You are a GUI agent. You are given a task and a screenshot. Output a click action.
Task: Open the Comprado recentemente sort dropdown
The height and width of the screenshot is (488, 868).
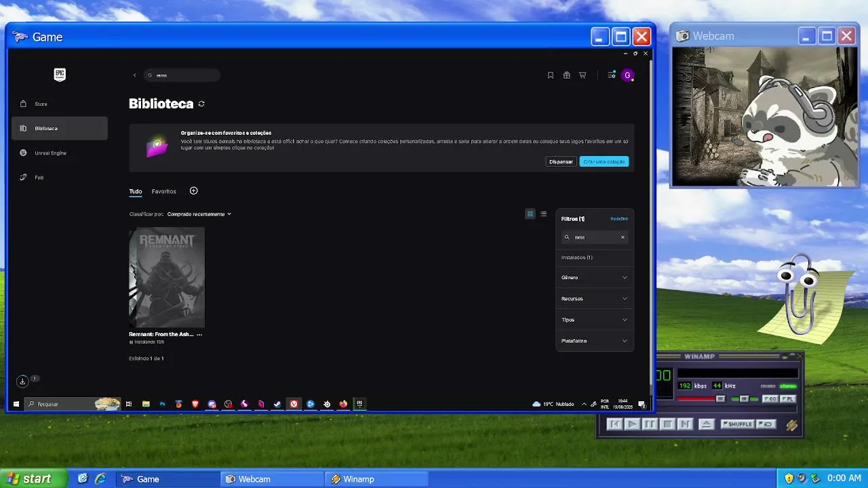199,214
